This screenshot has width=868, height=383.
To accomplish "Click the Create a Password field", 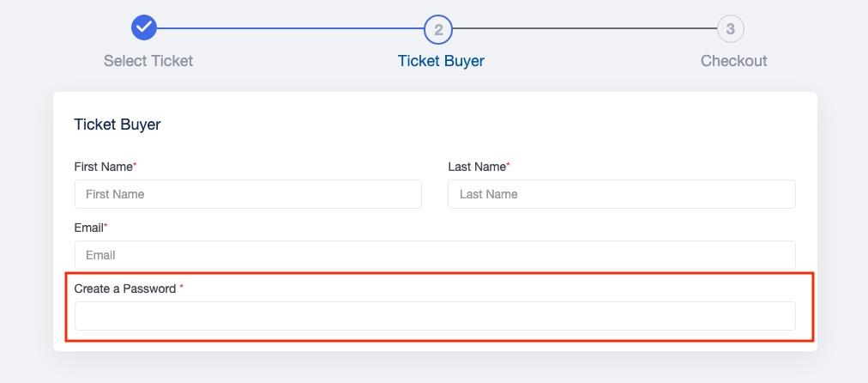I will (x=435, y=316).
